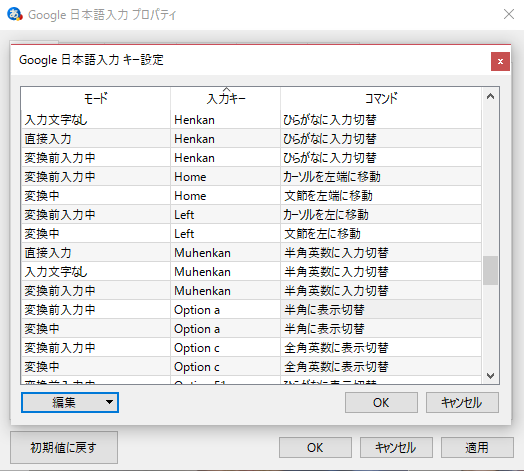Select Muhenkan key cell for 入力文字なし
Screen dimensions: 524x471
pyautogui.click(x=226, y=272)
